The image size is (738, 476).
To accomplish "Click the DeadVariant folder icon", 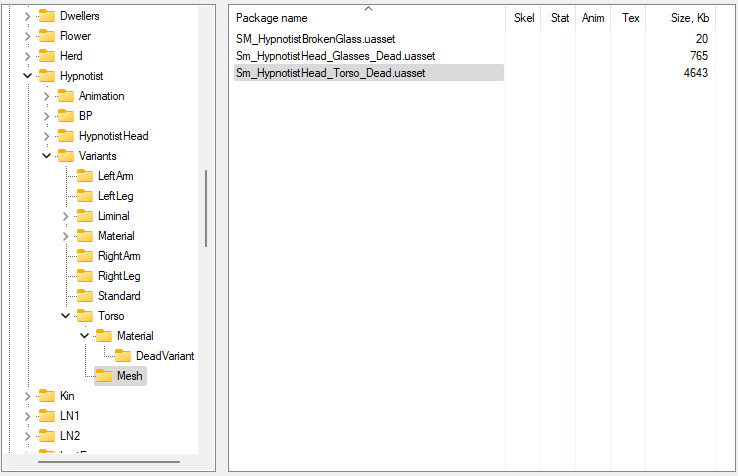I will click(122, 356).
